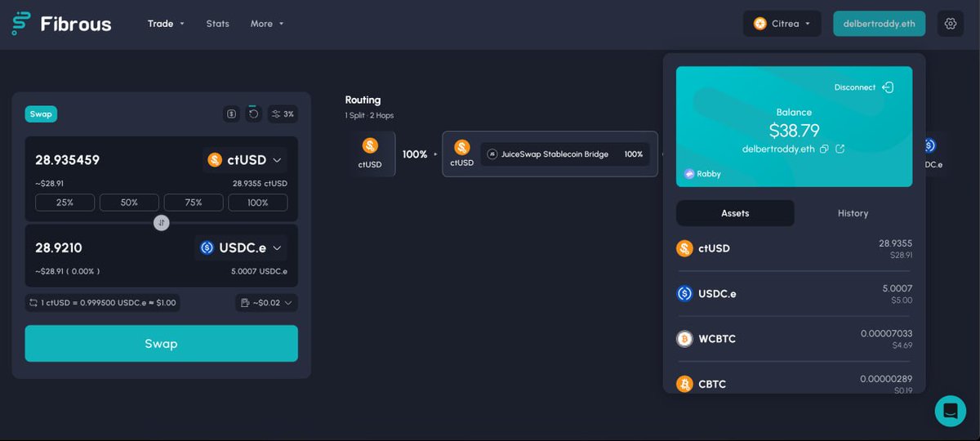The width and height of the screenshot is (980, 441).
Task: Flip the swap direction arrows
Action: pos(162,222)
